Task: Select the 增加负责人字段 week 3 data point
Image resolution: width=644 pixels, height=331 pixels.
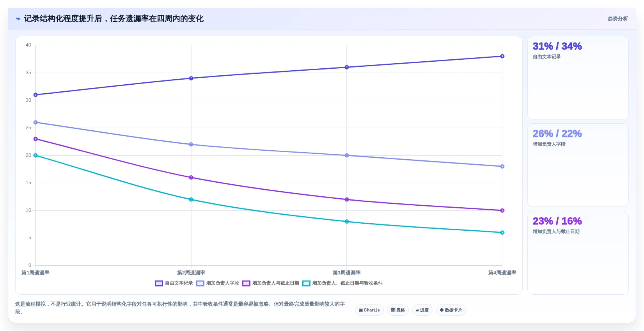Action: click(x=347, y=155)
